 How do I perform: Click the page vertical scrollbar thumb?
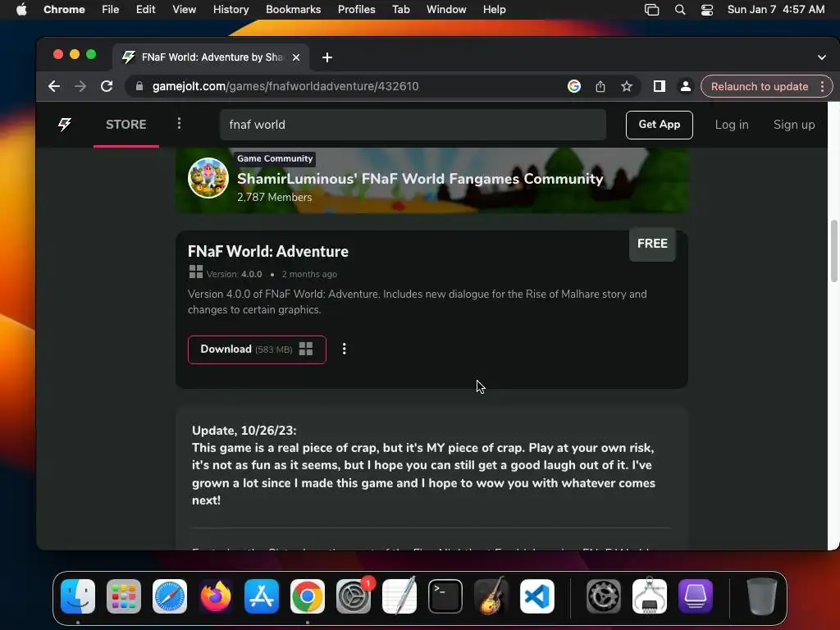pos(833,250)
